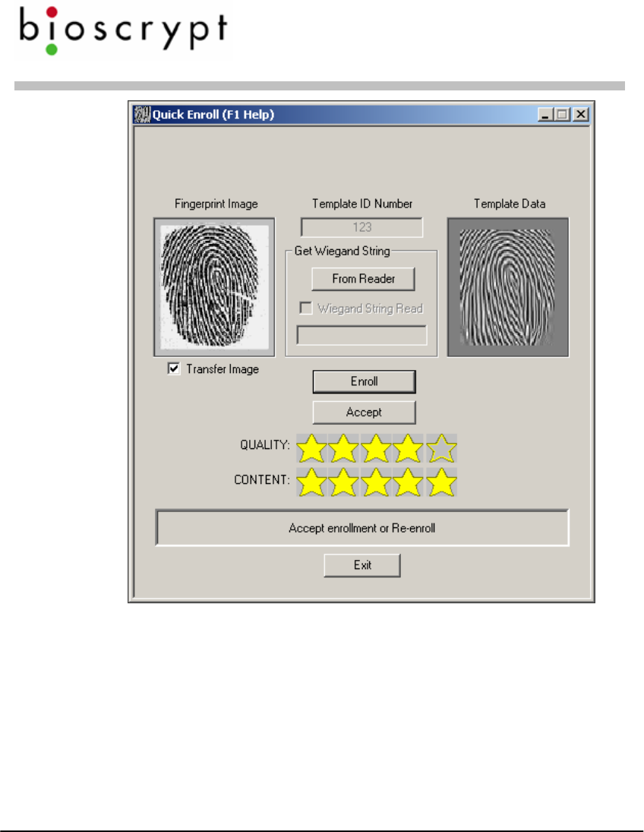Screen dimensions: 644x832
Task: Click the 'Accept enrollment or Re-enroll' status message
Action: (x=361, y=528)
